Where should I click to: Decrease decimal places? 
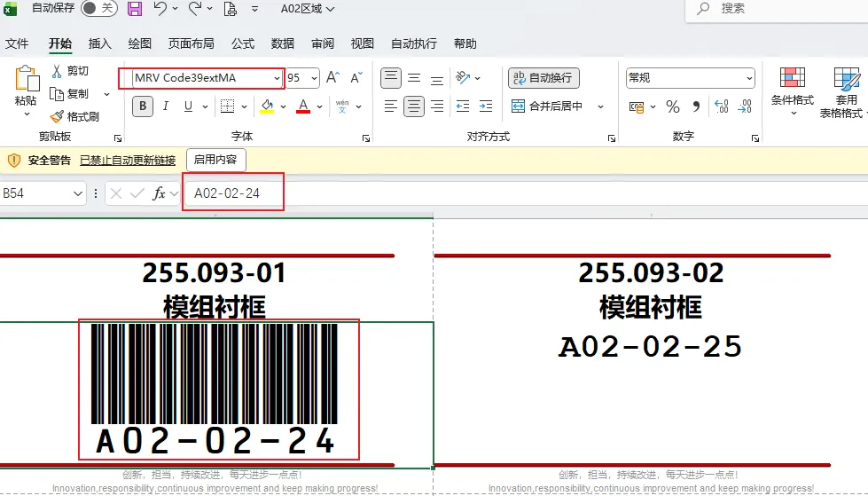pos(745,106)
